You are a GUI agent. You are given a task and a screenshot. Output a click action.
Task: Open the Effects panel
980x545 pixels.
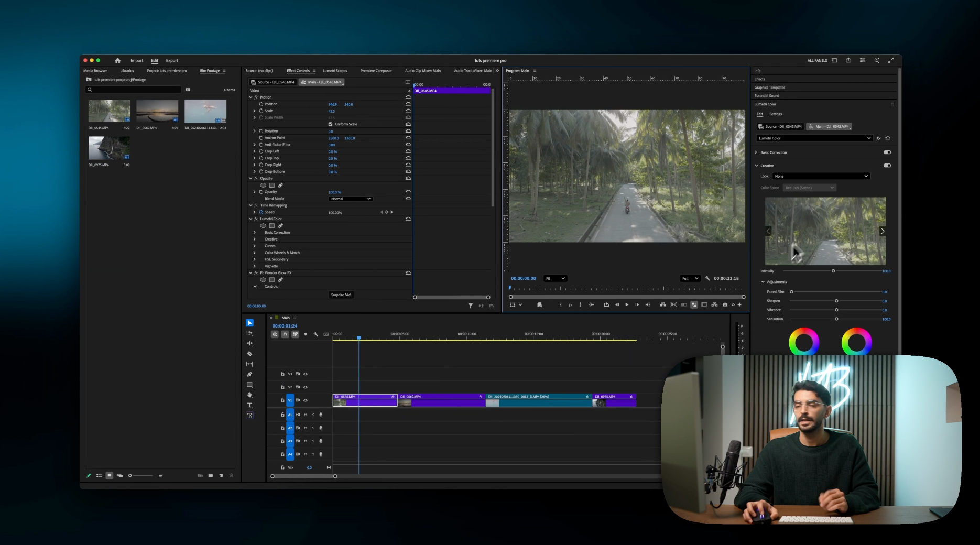click(x=759, y=79)
